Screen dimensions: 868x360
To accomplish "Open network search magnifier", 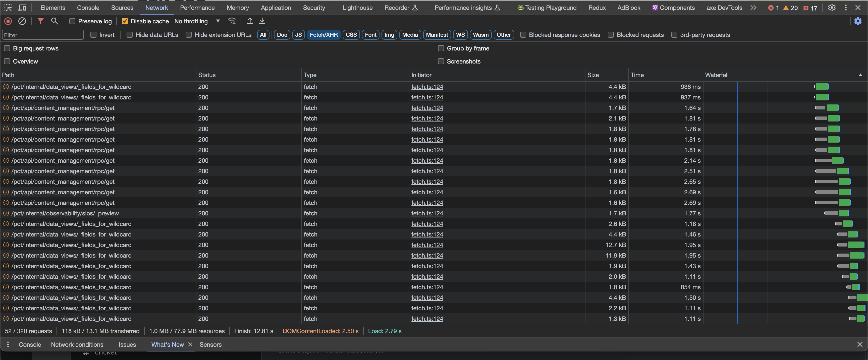I will click(x=54, y=21).
